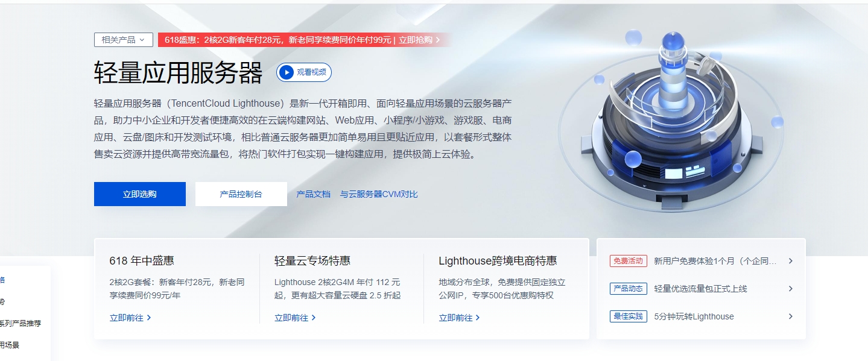Expand the arrow on the 5分钟玩转Lighthouse row

coord(791,316)
